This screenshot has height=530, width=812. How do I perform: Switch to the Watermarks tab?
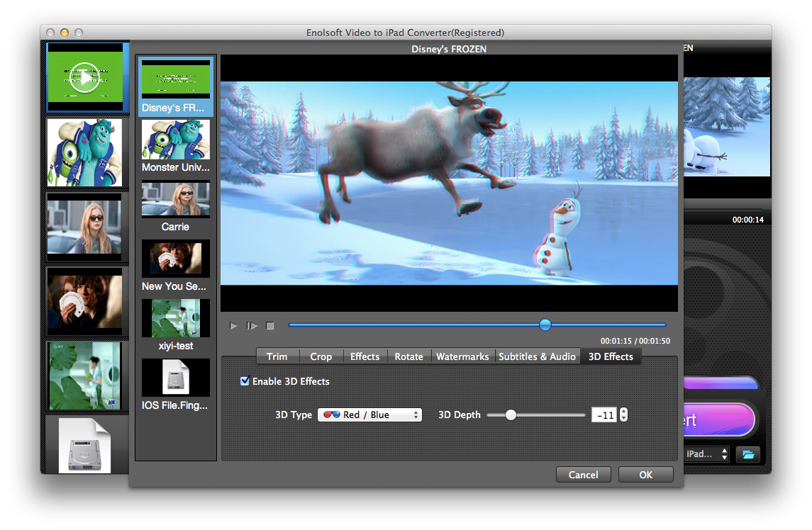point(462,356)
